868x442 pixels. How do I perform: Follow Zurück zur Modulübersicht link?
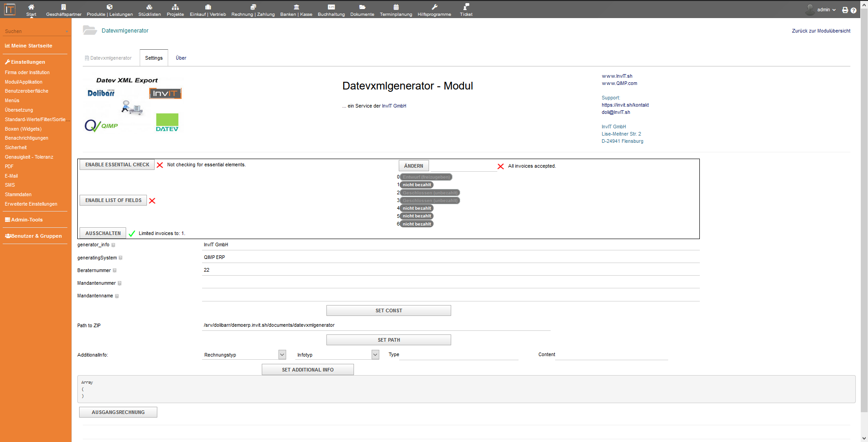821,31
